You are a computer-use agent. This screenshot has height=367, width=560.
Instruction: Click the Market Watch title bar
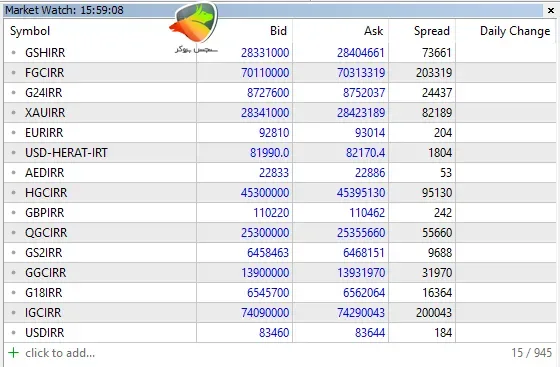(273, 10)
